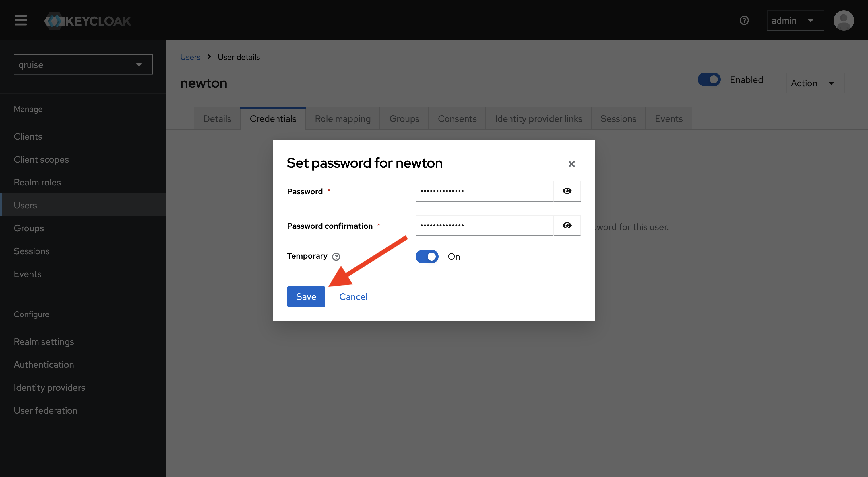Screen dimensions: 868x477
Task: Go to the Users breadcrumb link
Action: click(x=190, y=57)
